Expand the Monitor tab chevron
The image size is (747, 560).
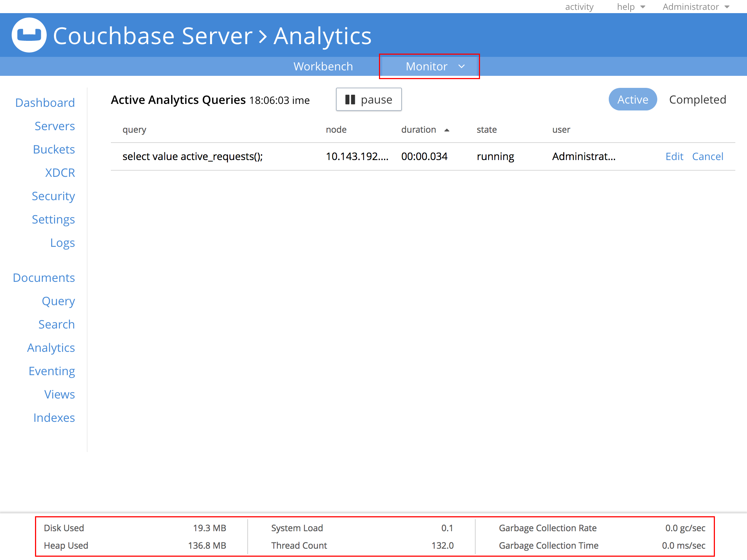pyautogui.click(x=461, y=66)
